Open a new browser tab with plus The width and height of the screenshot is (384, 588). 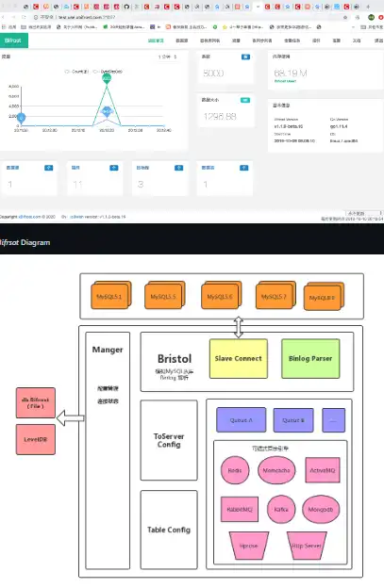click(x=368, y=7)
